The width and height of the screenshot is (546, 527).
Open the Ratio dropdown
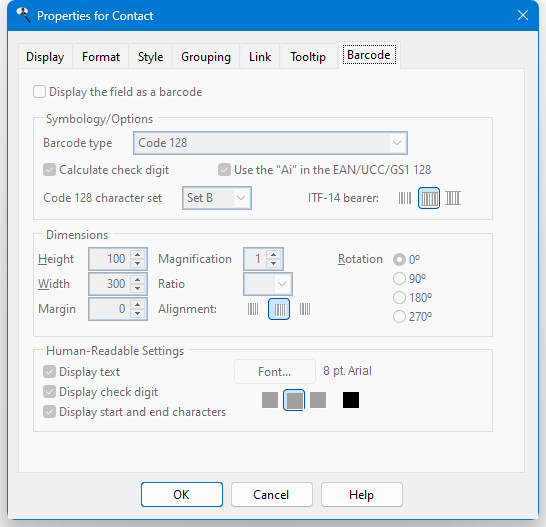coord(267,284)
